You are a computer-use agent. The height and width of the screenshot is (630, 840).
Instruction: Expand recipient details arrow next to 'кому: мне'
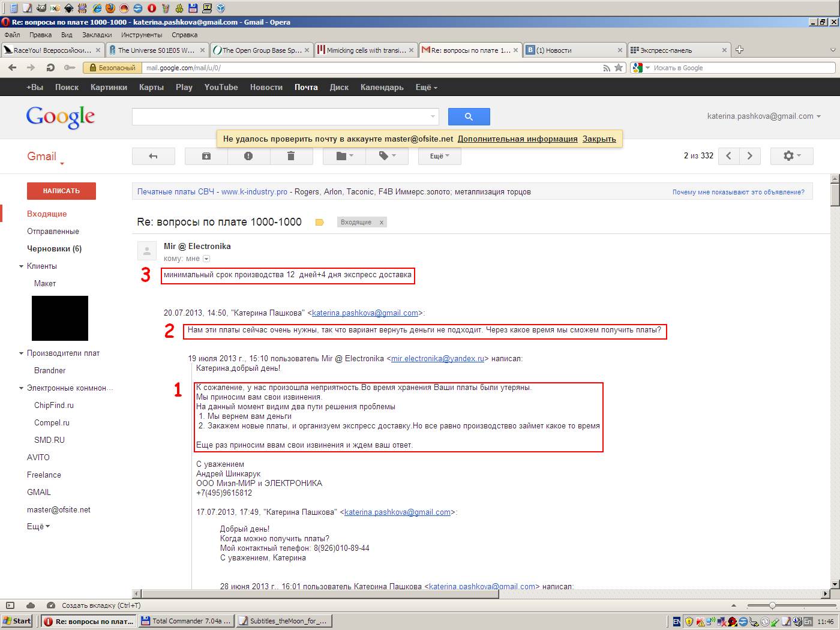[206, 259]
